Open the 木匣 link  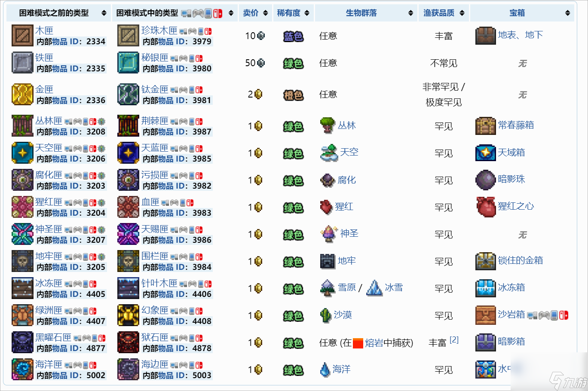[44, 31]
